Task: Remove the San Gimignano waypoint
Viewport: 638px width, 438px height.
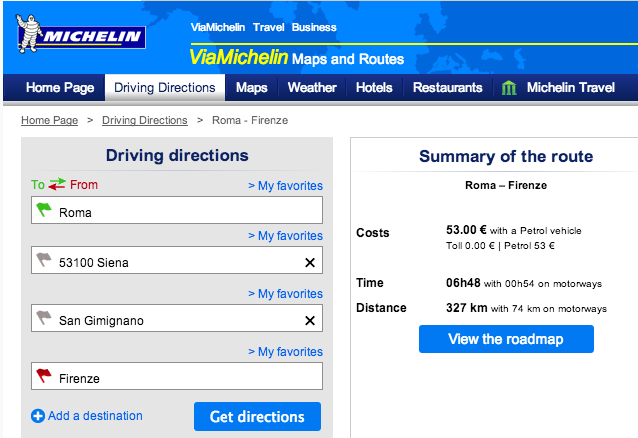Action: point(310,321)
